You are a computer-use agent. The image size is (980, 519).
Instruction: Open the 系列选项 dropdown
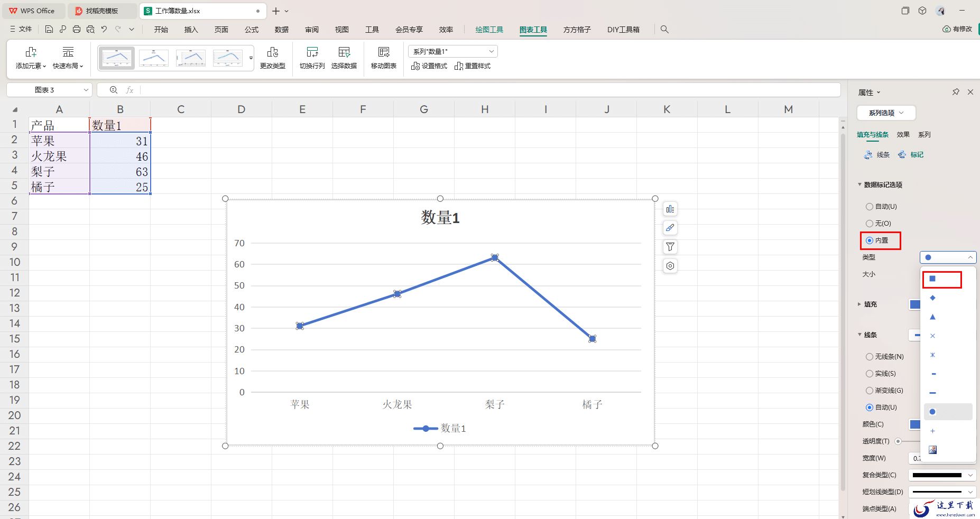(x=886, y=113)
